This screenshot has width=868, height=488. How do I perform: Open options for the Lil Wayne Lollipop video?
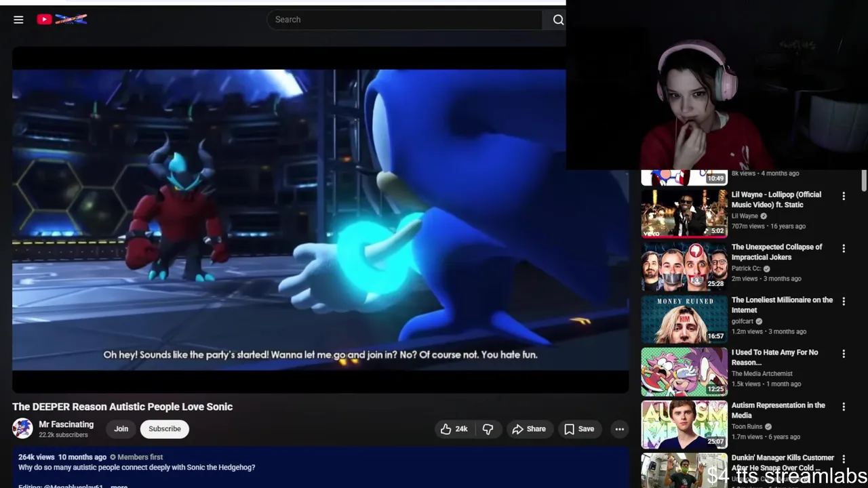(x=844, y=196)
